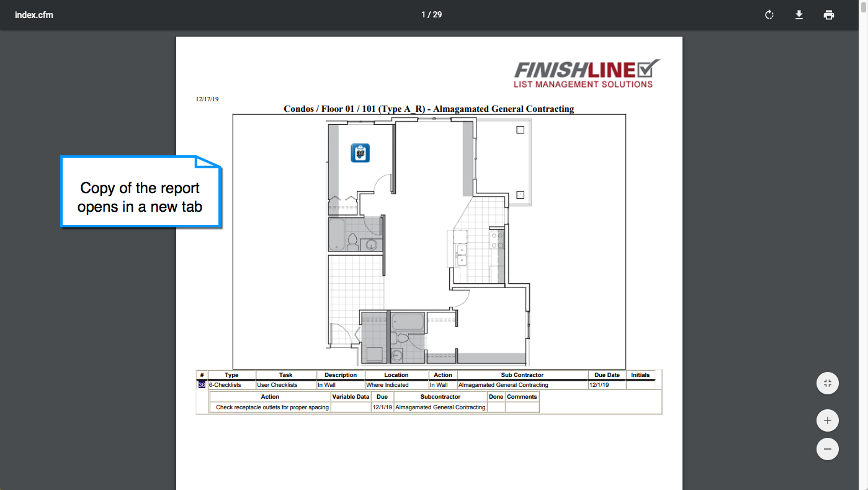868x490 pixels.
Task: Click the lower square on the balcony
Action: [520, 195]
